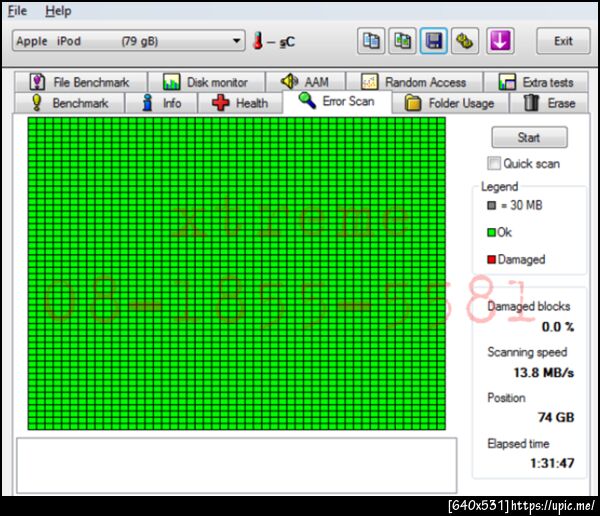Switch to the Health tab

(x=240, y=103)
